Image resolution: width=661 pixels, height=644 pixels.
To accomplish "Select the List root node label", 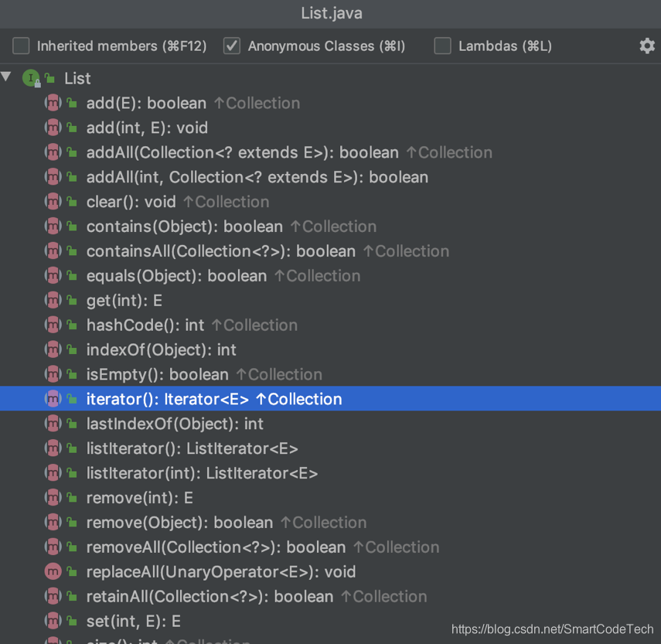I will click(77, 78).
